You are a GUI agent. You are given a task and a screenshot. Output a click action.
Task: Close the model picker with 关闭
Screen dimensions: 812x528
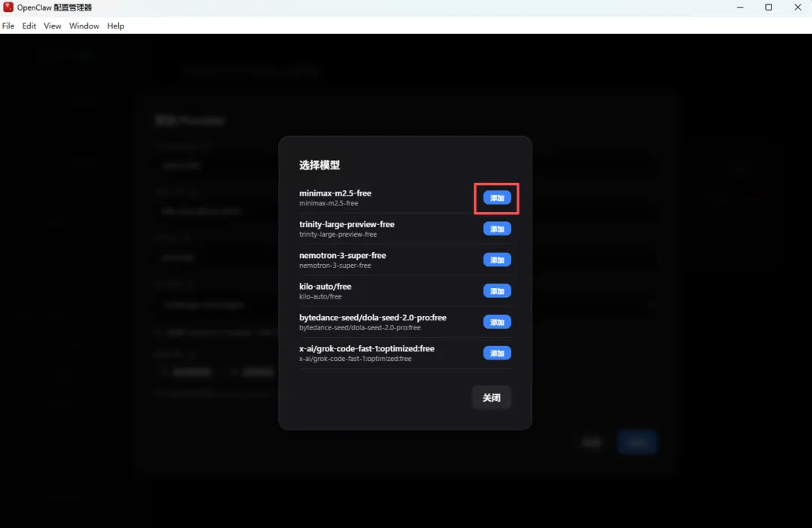coord(492,397)
